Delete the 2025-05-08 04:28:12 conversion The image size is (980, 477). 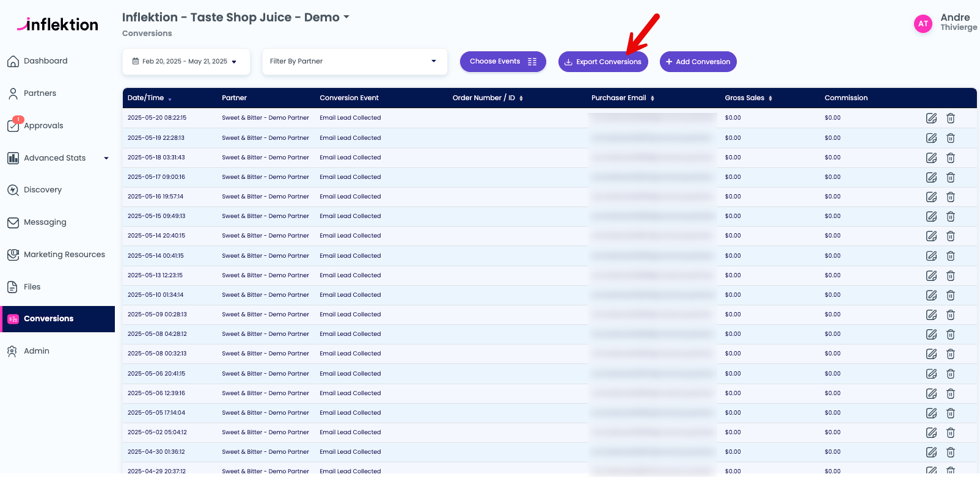click(x=951, y=334)
